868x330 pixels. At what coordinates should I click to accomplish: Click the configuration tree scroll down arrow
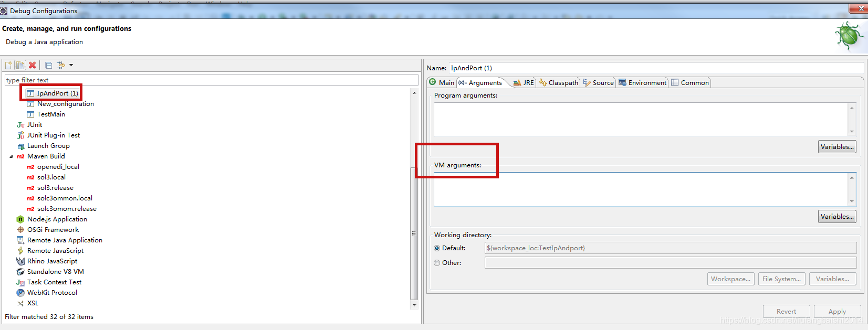click(x=414, y=305)
